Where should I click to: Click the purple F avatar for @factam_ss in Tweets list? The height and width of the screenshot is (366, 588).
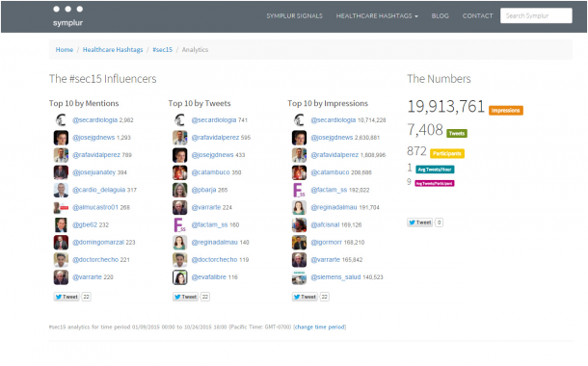[x=179, y=224]
